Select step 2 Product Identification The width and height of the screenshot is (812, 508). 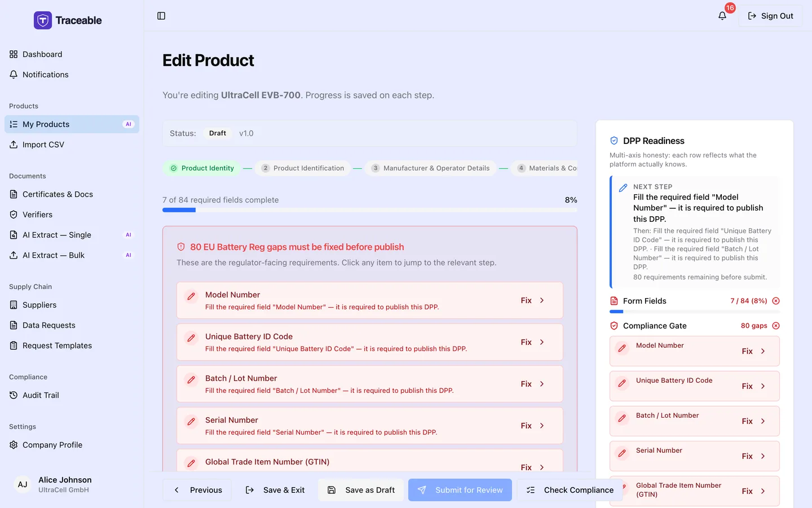click(303, 168)
